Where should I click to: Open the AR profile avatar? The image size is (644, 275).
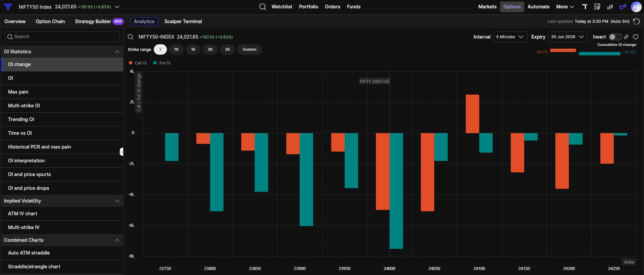[x=636, y=7]
